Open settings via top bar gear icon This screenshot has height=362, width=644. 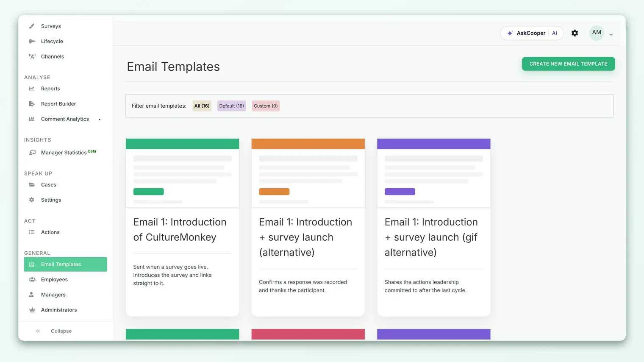pos(575,33)
